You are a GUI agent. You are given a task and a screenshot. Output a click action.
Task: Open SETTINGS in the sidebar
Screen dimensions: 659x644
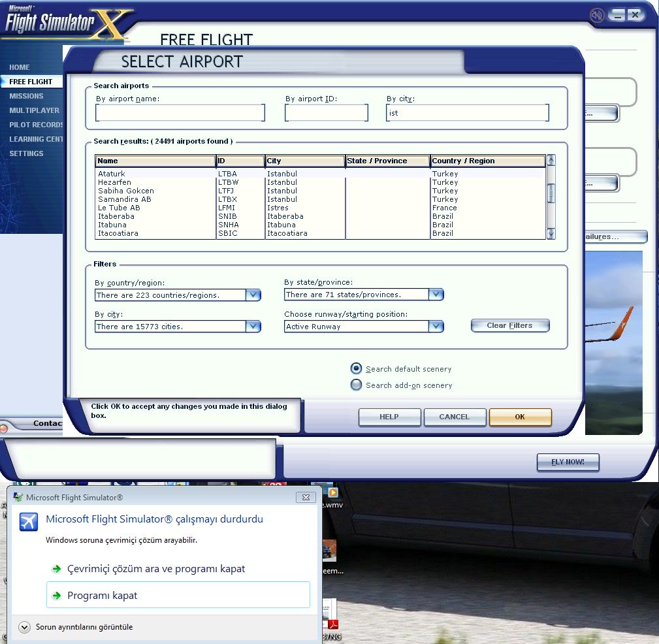(x=26, y=153)
